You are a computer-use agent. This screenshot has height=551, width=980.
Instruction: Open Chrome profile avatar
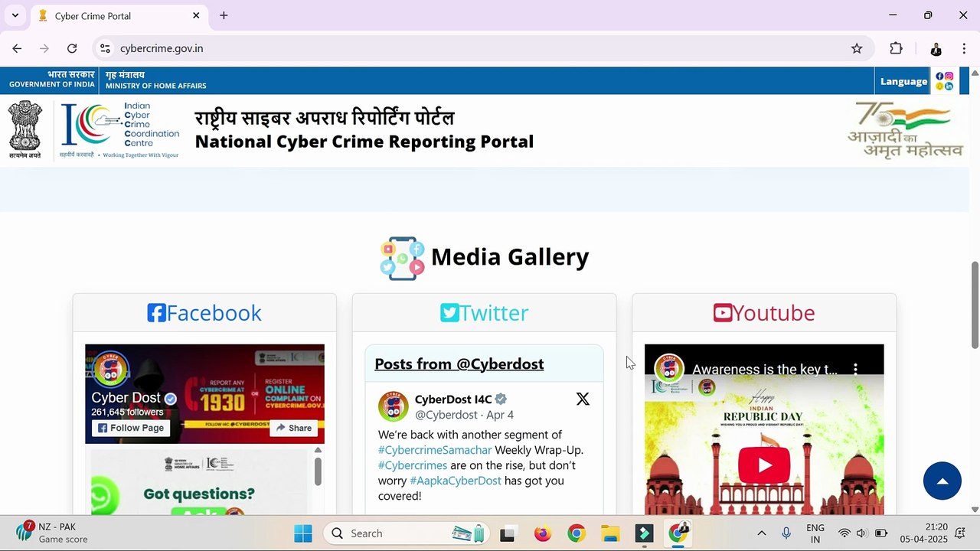pos(936,48)
